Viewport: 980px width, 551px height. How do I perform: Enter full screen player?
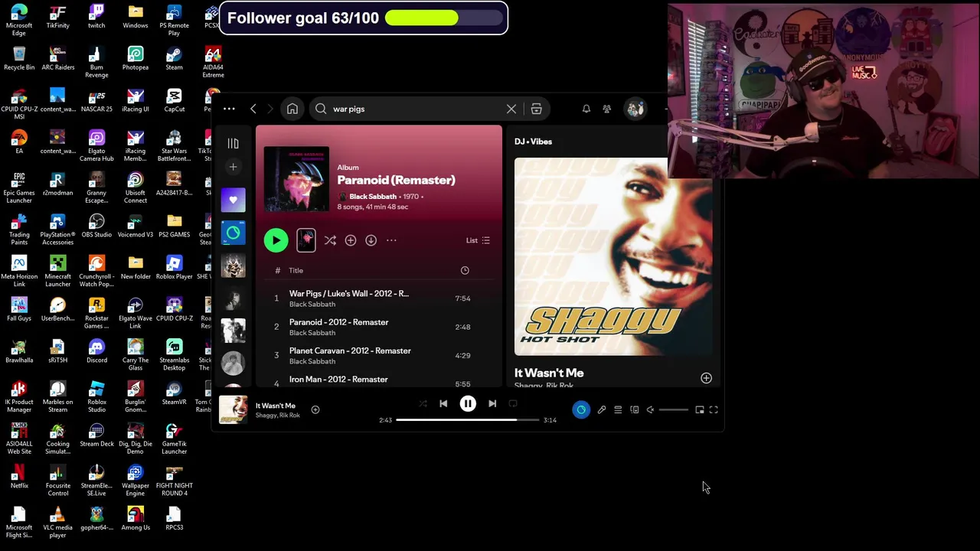click(x=714, y=409)
